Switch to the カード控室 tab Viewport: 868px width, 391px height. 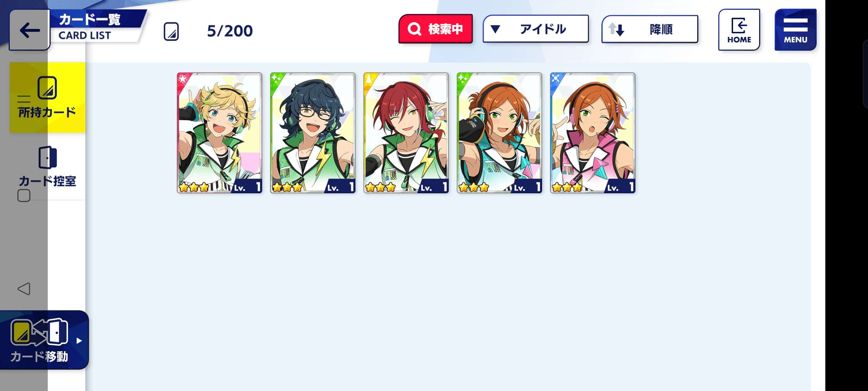pos(47,167)
